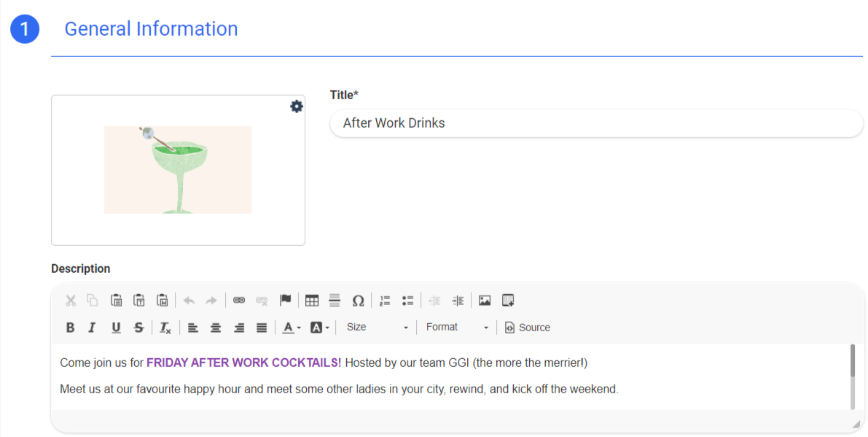Click the Paste as plain text icon
868x437 pixels.
139,301
